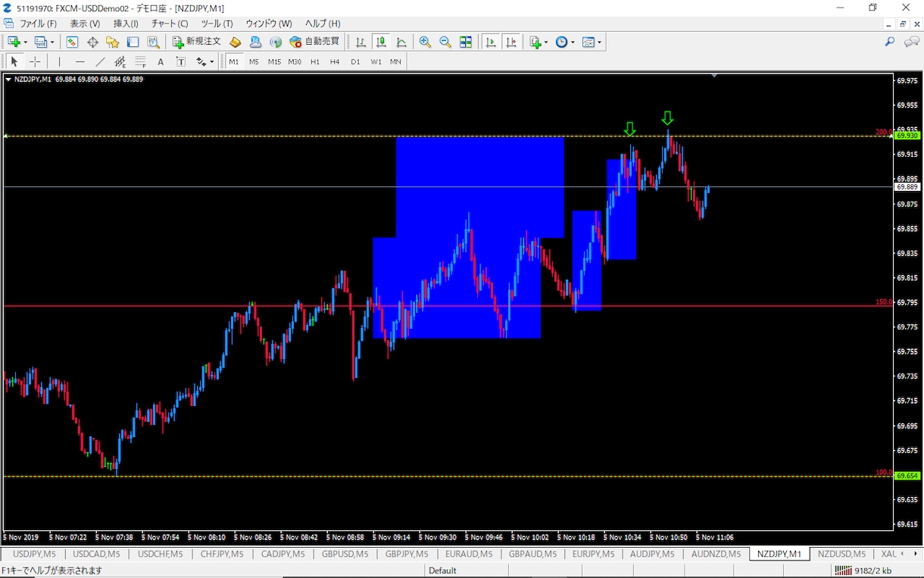
Task: Draw a vertical line tool
Action: pos(60,61)
